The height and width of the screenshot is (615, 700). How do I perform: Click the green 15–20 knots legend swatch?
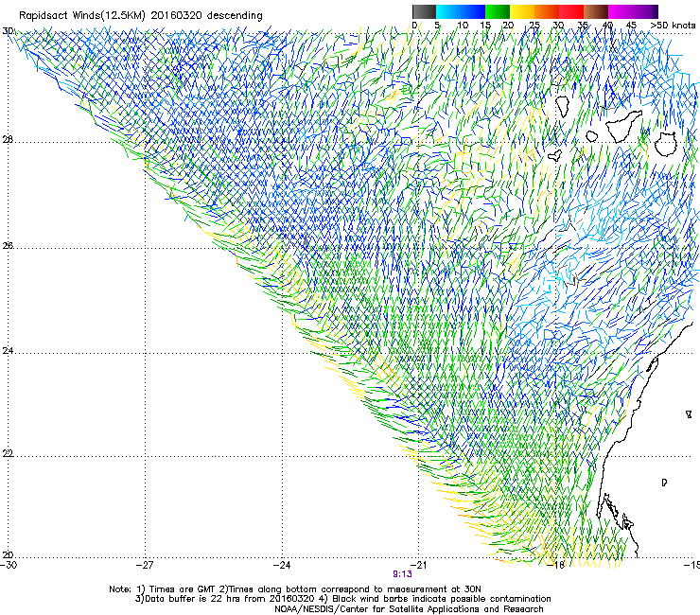coord(498,11)
